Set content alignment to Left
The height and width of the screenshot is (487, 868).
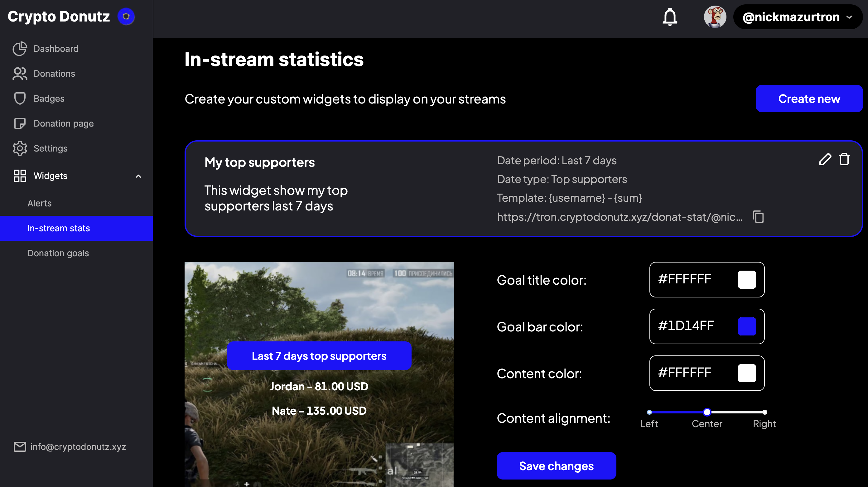pyautogui.click(x=649, y=412)
